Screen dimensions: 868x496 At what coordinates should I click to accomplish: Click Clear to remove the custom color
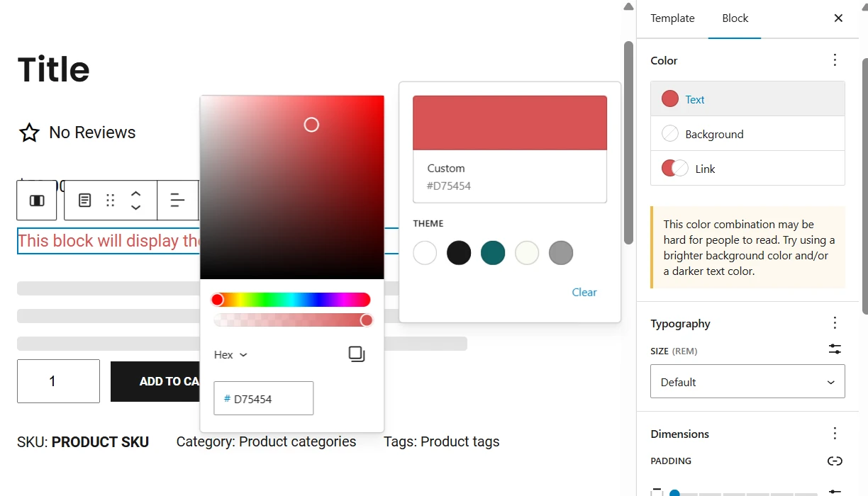584,292
